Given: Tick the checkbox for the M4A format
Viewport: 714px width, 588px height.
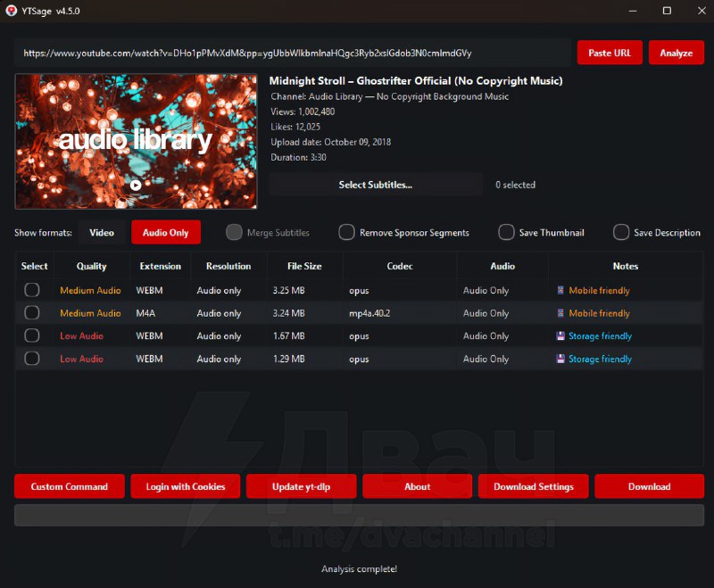Looking at the screenshot, I should point(32,312).
